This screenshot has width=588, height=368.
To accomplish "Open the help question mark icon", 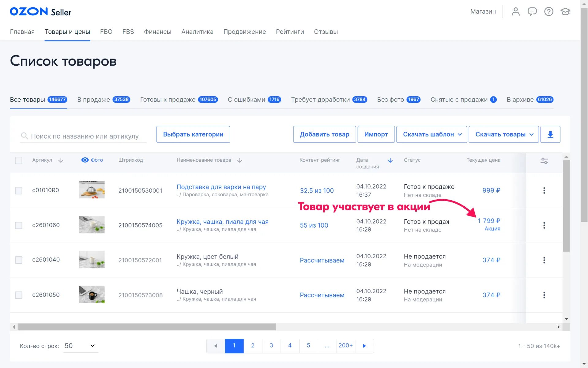I will [548, 12].
